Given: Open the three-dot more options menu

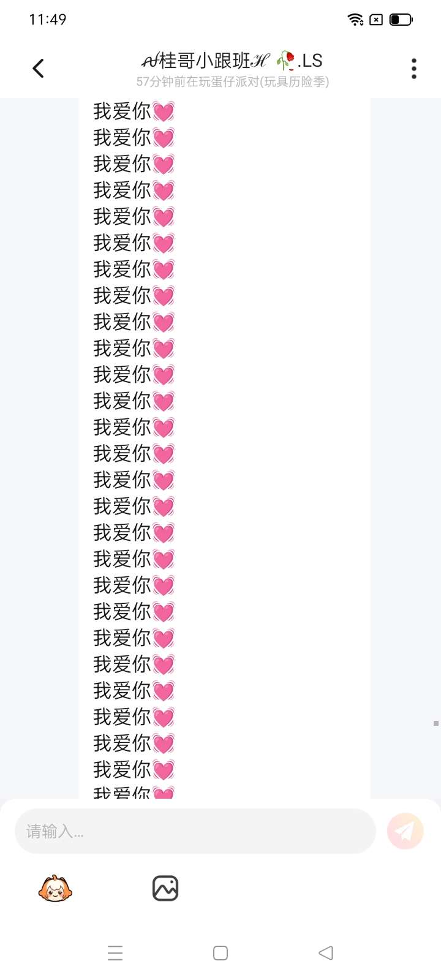Looking at the screenshot, I should (x=414, y=68).
